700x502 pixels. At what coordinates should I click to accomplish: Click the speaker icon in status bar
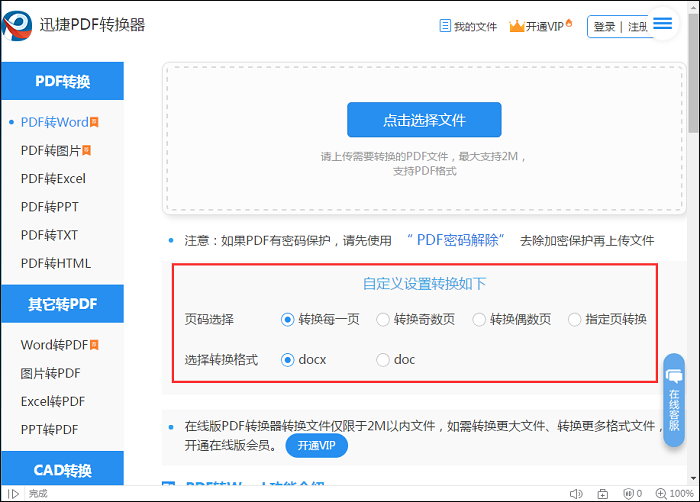(x=576, y=494)
